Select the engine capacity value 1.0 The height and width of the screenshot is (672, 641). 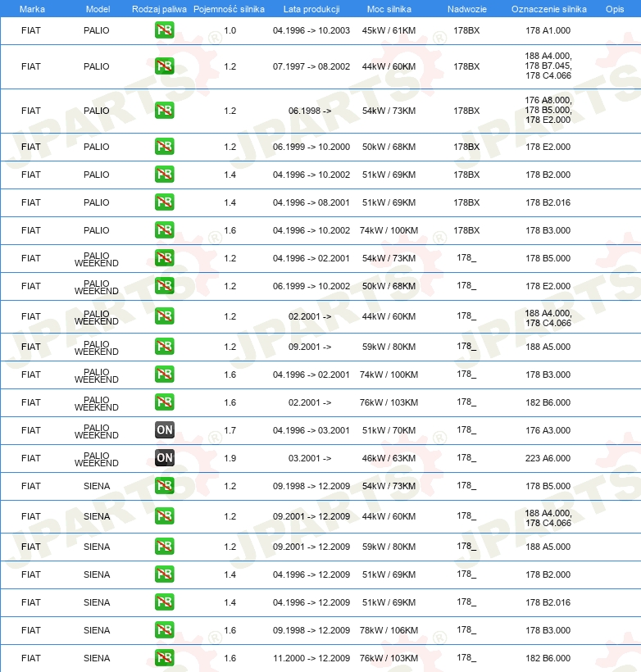coord(230,30)
